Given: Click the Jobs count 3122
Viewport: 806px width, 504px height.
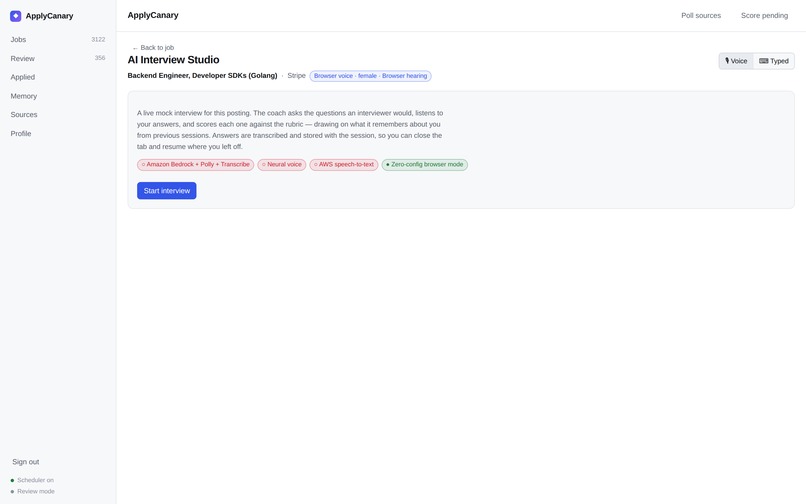Looking at the screenshot, I should coord(98,40).
